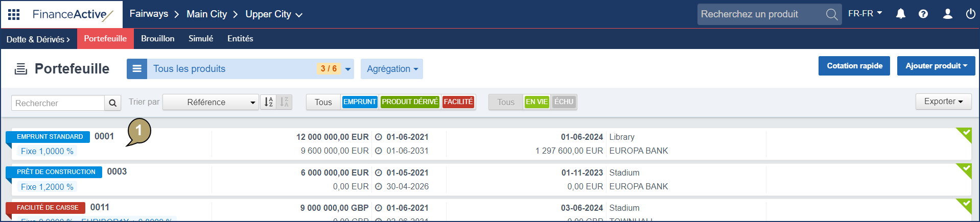
Task: Toggle the EN VIE status filter
Action: point(536,102)
